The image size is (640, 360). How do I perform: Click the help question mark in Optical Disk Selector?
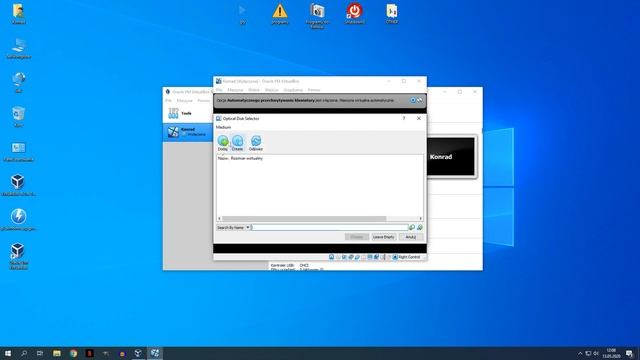pyautogui.click(x=404, y=118)
